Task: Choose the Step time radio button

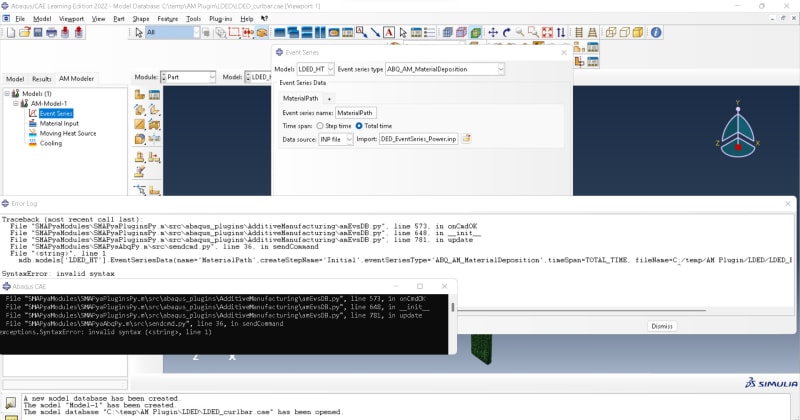Action: [x=320, y=126]
